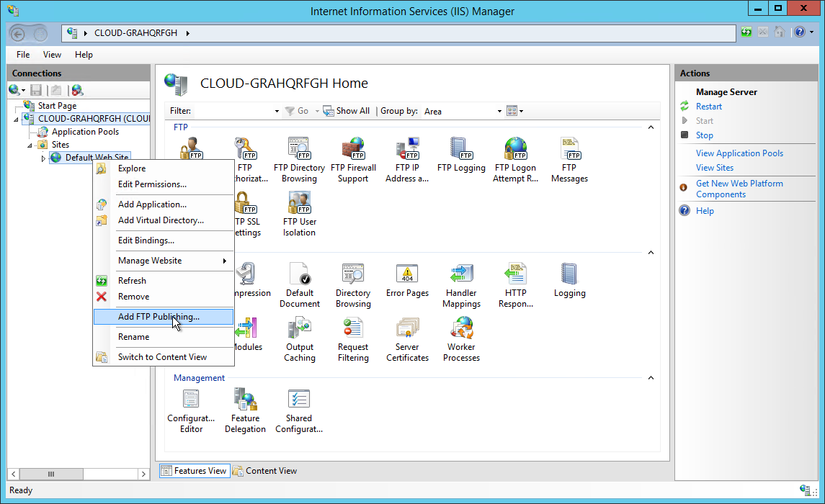Click the delete connection icon in Connections
Image resolution: width=825 pixels, height=504 pixels.
[77, 91]
